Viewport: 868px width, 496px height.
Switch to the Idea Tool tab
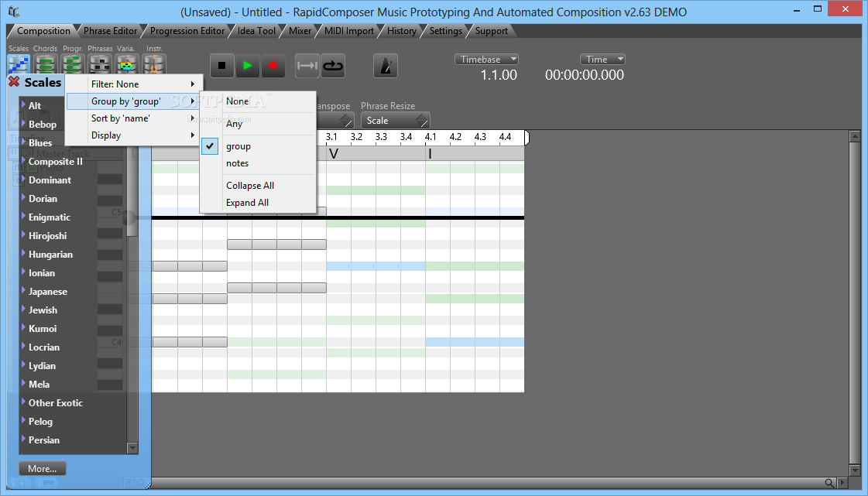pyautogui.click(x=256, y=31)
